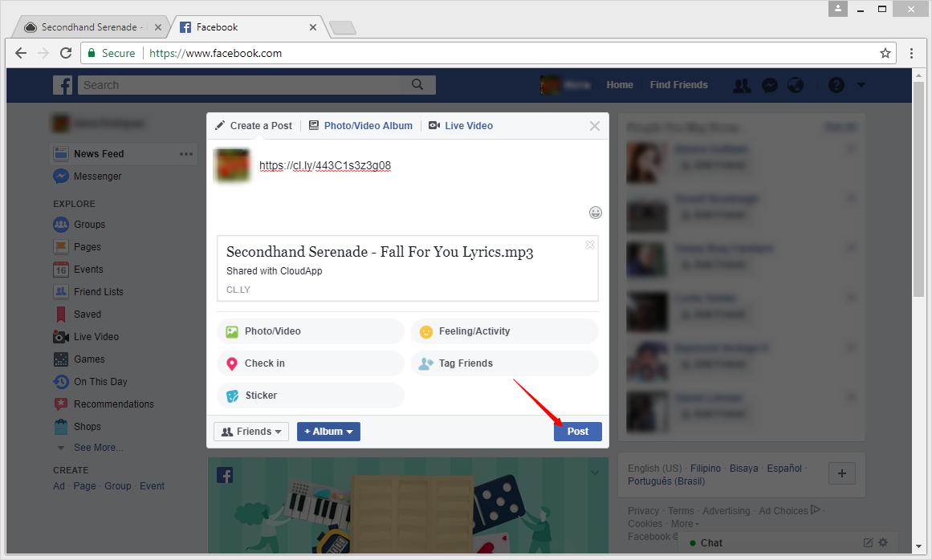Close the Create a Post dialog
Viewport: 932px width, 560px height.
594,126
